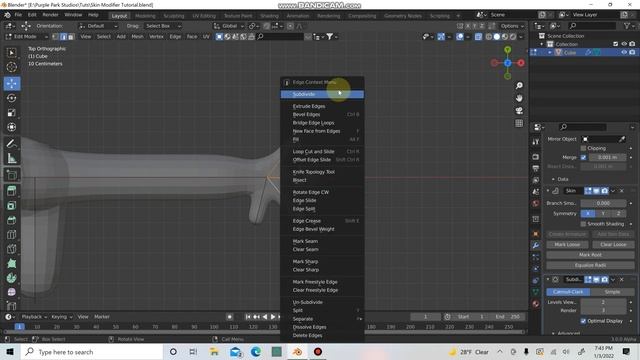This screenshot has width=640, height=360.
Task: Hide the Cube object with eye icon
Action: (624, 53)
